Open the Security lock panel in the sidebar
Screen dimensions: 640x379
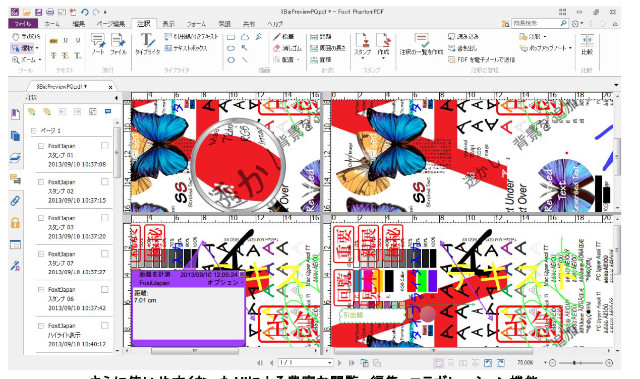[x=15, y=223]
